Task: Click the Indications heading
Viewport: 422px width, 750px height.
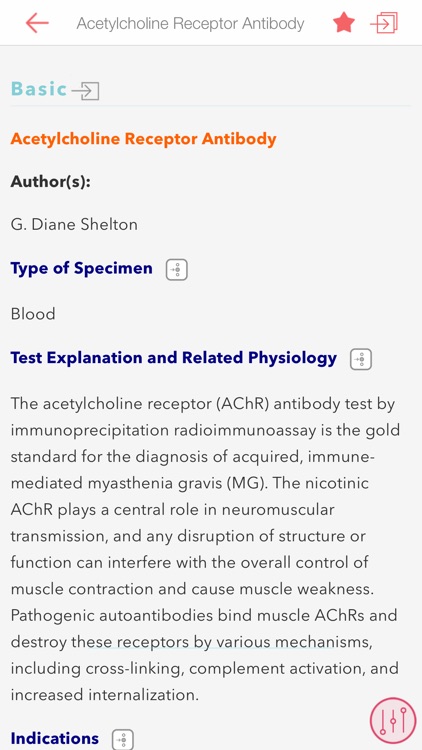Action: [x=55, y=739]
